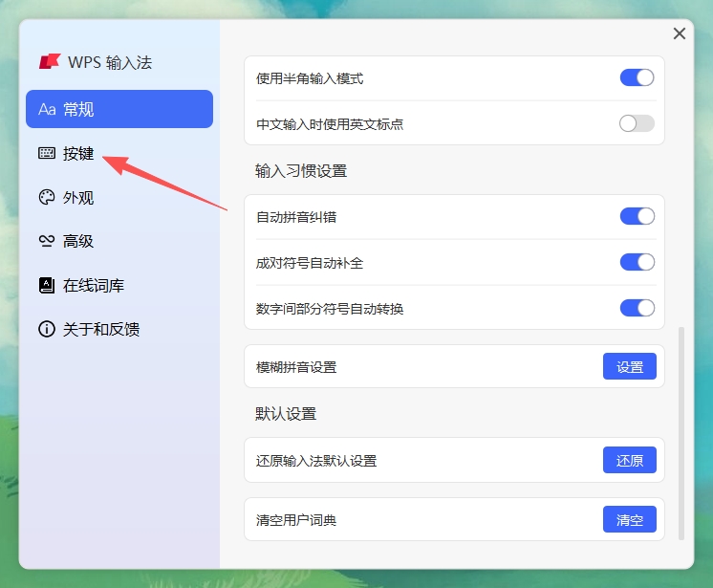Click the 清空 button for user dictionary

[x=630, y=519]
